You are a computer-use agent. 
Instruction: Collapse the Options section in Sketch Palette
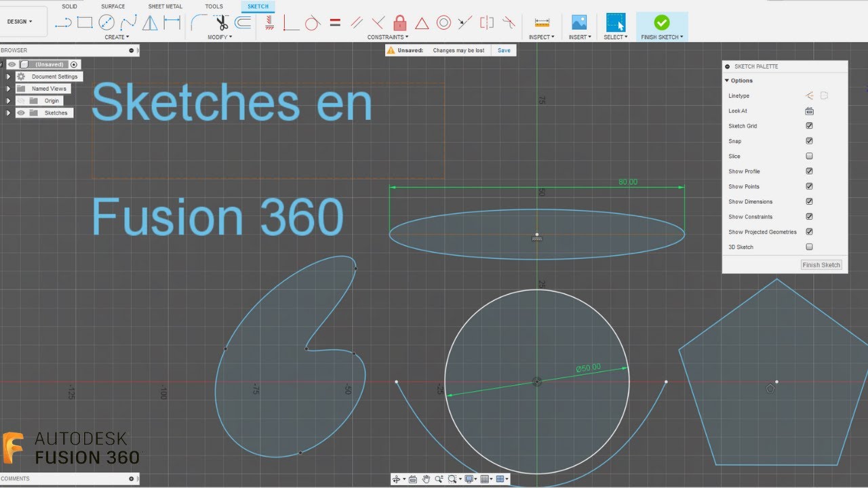pyautogui.click(x=727, y=81)
